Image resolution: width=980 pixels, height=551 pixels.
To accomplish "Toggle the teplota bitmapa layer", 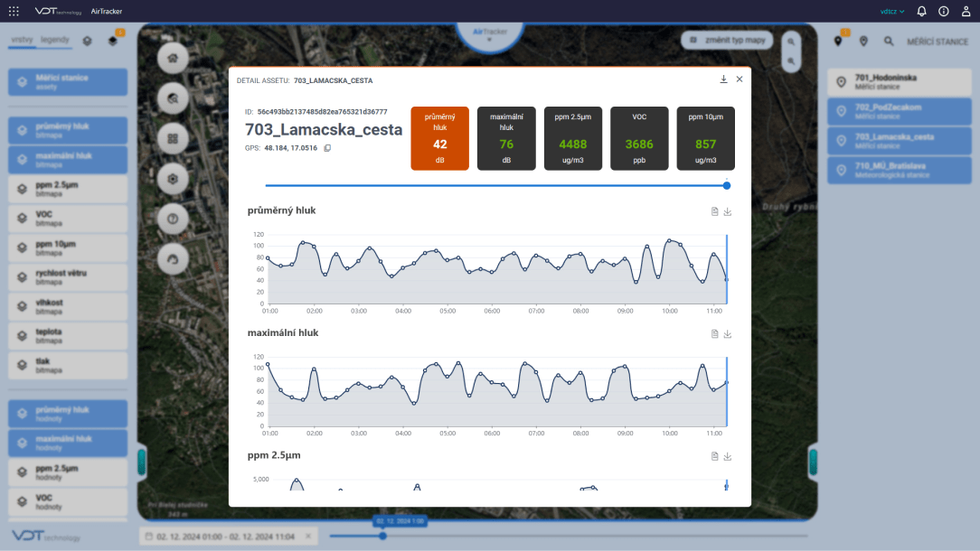I will (x=67, y=336).
